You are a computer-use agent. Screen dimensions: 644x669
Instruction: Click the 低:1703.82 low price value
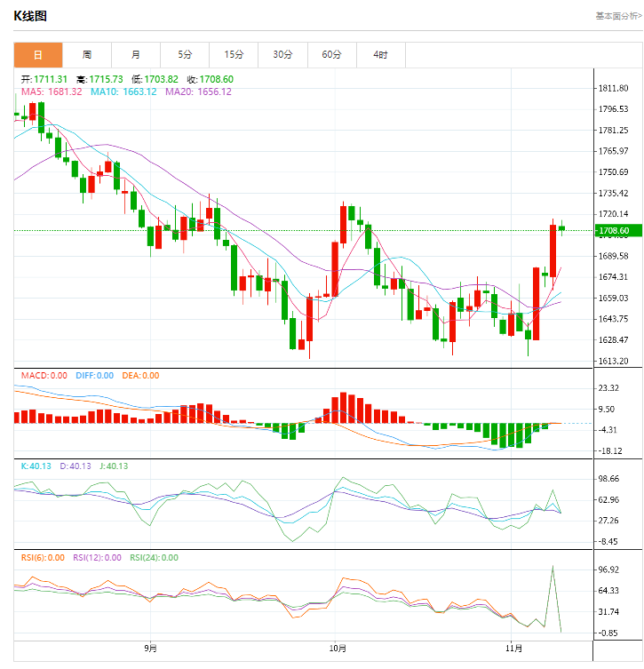(155, 79)
